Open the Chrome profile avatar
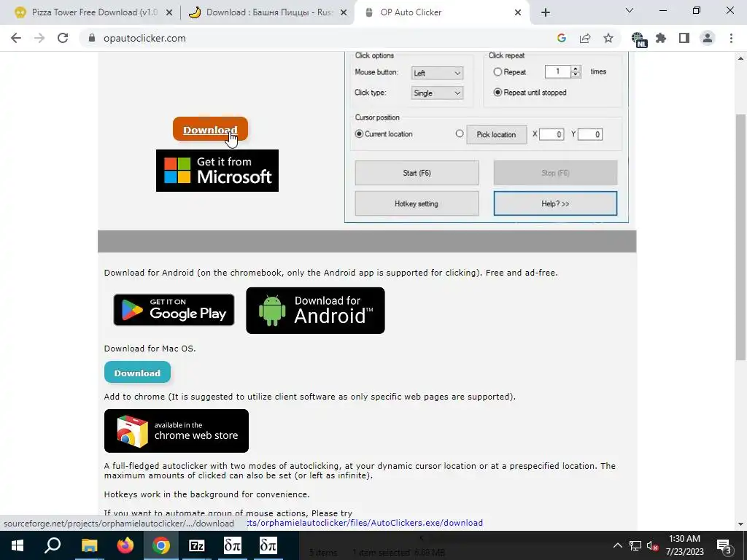747x560 pixels. [708, 38]
